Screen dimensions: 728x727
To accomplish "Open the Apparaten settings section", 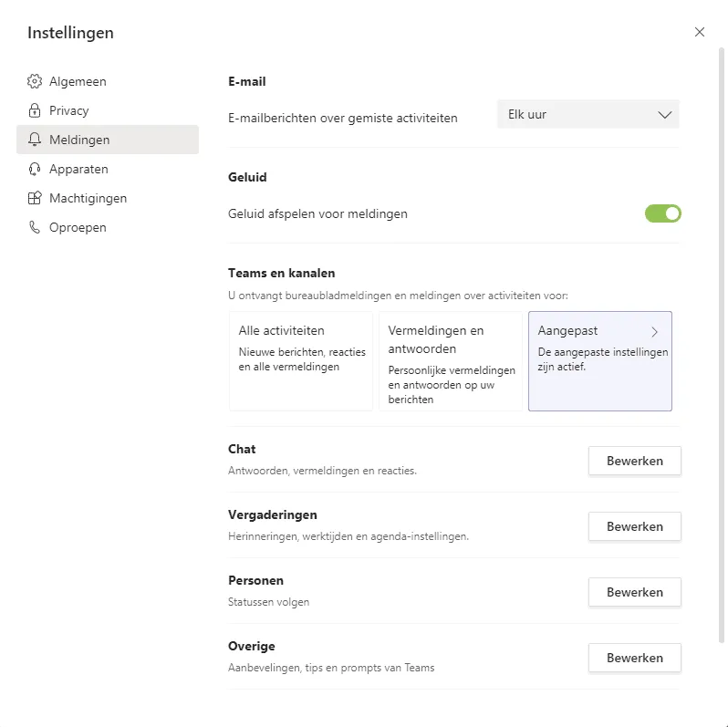I will 78,169.
